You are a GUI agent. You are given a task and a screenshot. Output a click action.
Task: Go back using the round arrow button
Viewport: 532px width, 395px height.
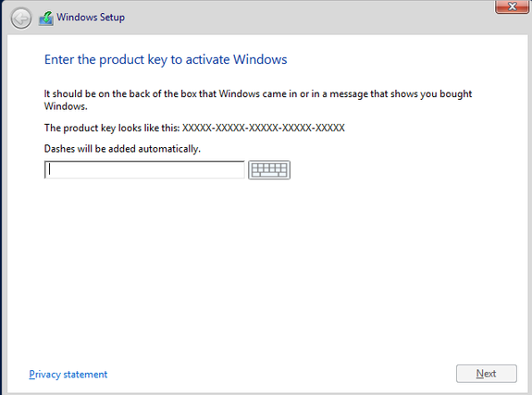(21, 18)
